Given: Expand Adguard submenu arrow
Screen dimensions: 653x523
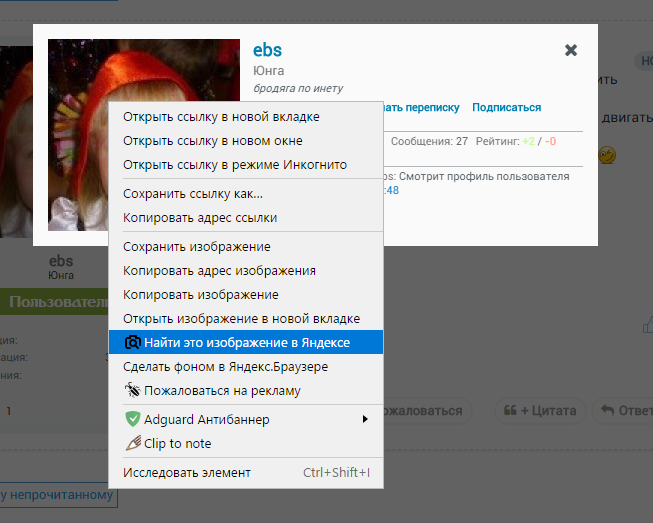Looking at the screenshot, I should click(x=365, y=419).
